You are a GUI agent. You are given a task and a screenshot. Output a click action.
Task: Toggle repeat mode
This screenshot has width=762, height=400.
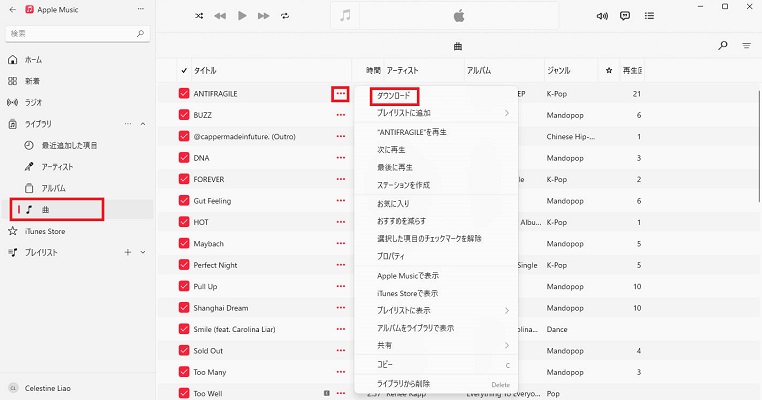pyautogui.click(x=285, y=16)
